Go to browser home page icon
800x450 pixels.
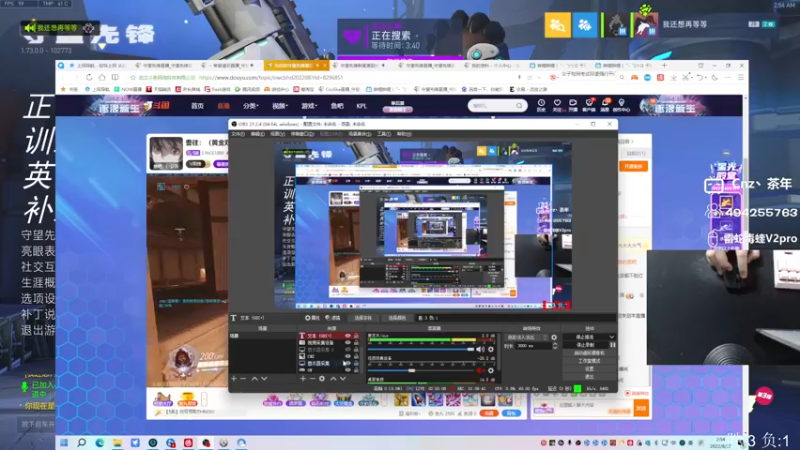tap(102, 78)
